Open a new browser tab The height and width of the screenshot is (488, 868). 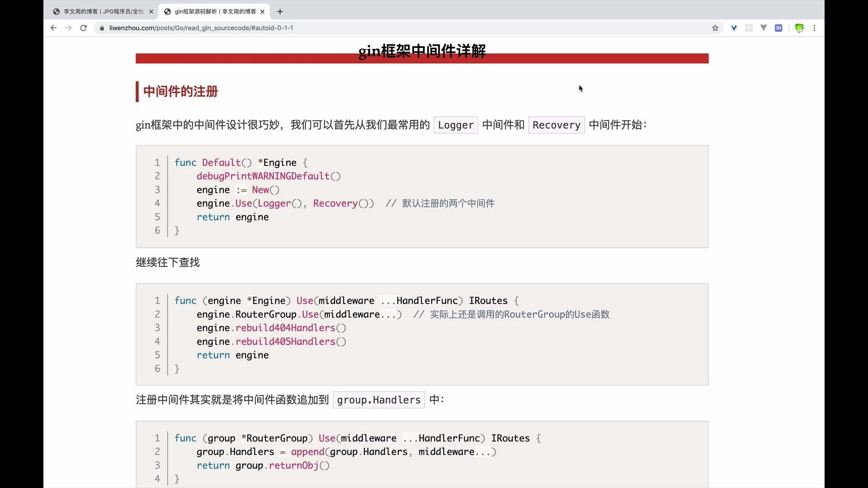coord(280,12)
